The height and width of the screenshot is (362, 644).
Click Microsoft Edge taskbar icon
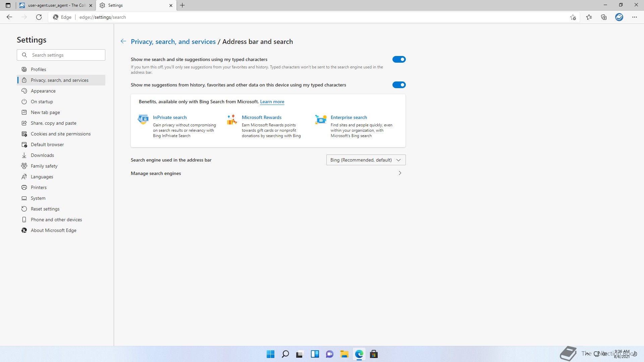click(359, 354)
